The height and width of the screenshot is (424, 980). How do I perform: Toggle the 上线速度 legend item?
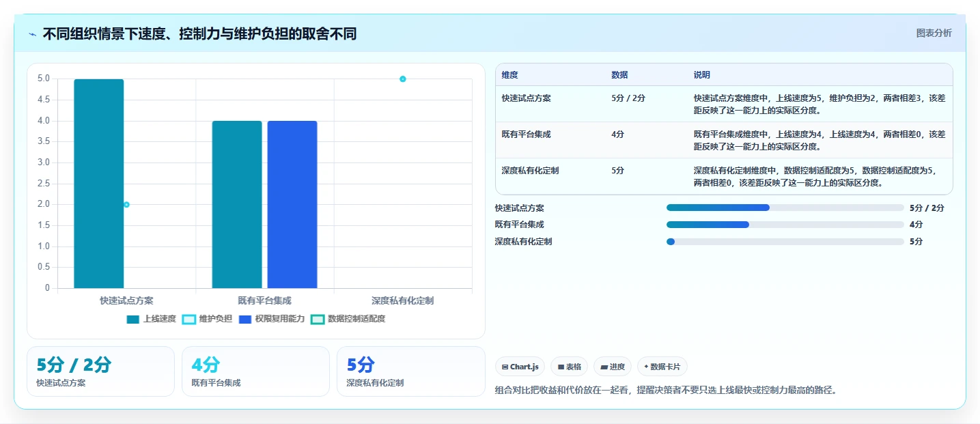coord(152,319)
